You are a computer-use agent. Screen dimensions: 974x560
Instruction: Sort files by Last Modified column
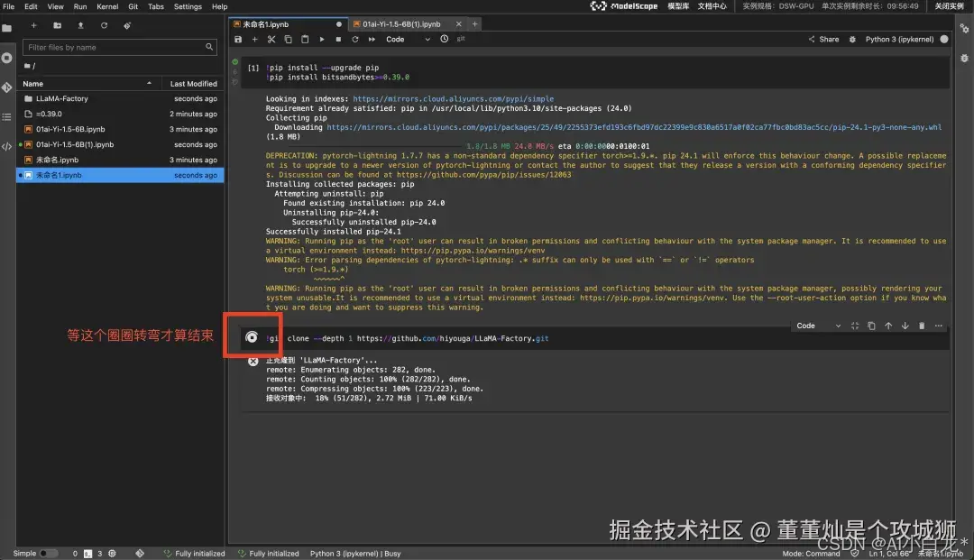pyautogui.click(x=193, y=83)
